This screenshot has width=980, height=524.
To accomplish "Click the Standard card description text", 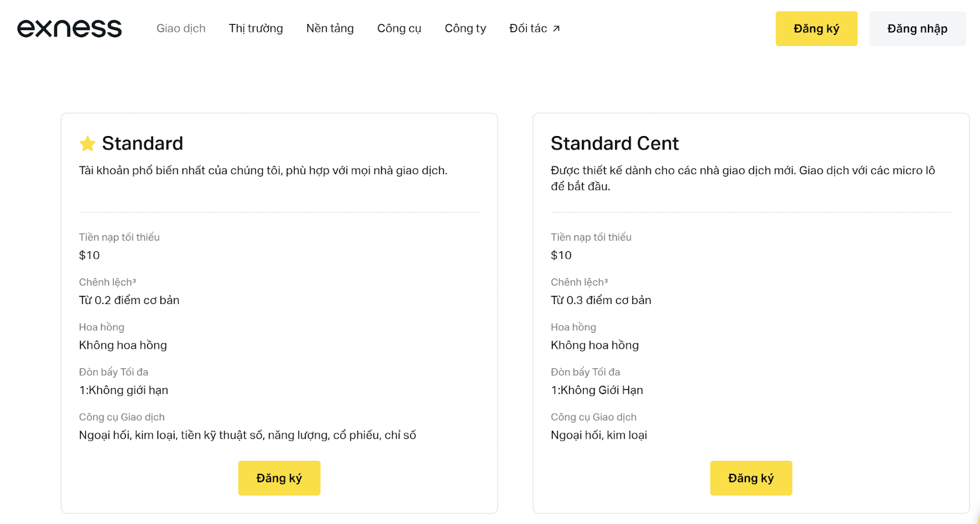I will [x=263, y=170].
